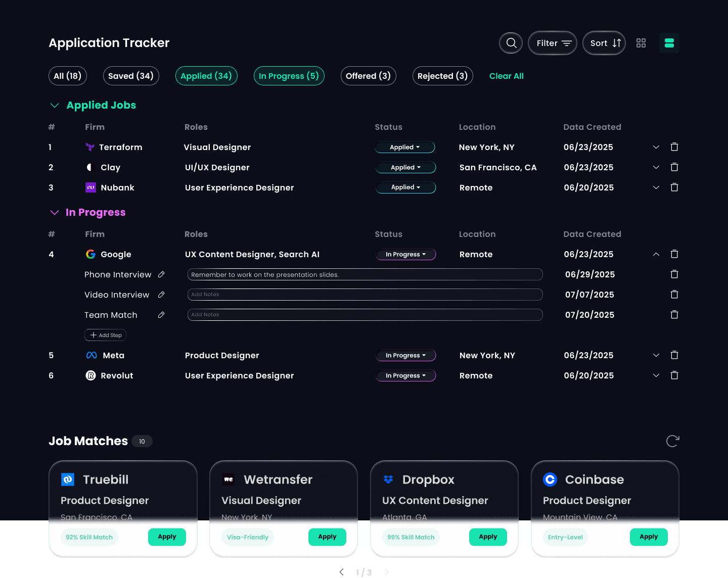Click the Phone Interview notes field
This screenshot has height=578, width=728.
pyautogui.click(x=365, y=274)
